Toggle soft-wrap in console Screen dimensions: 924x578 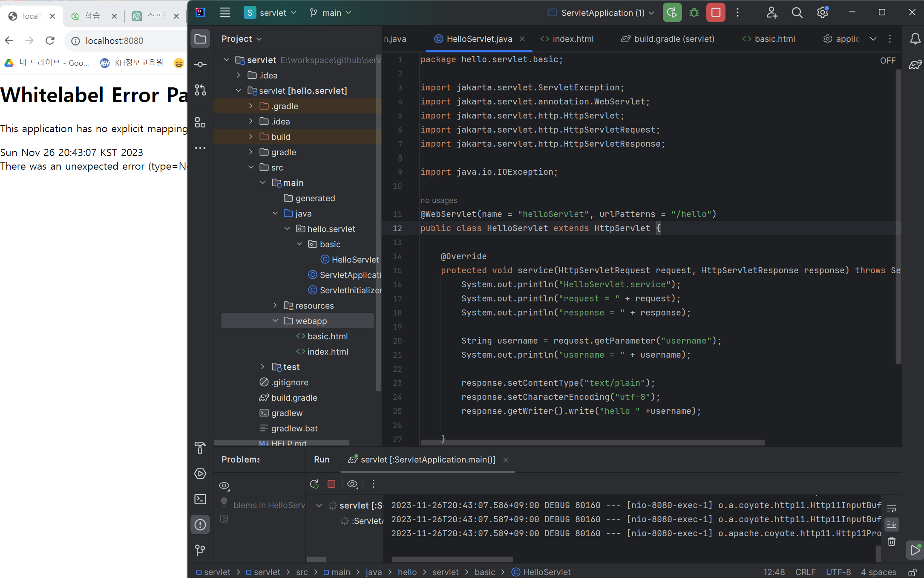[x=892, y=509]
